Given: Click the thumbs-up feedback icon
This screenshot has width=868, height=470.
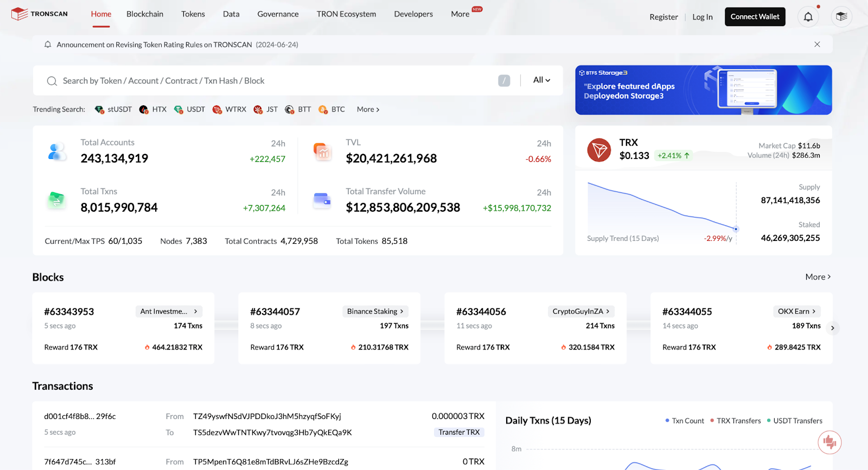Looking at the screenshot, I should (x=829, y=442).
